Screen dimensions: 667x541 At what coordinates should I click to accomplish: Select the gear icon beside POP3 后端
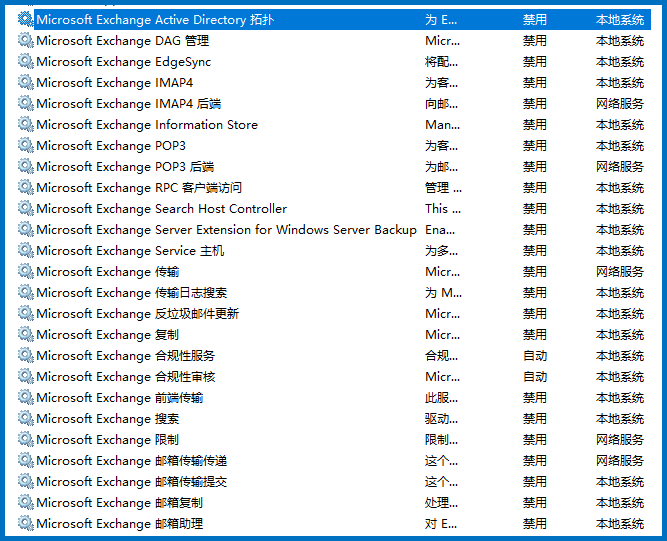[x=26, y=166]
